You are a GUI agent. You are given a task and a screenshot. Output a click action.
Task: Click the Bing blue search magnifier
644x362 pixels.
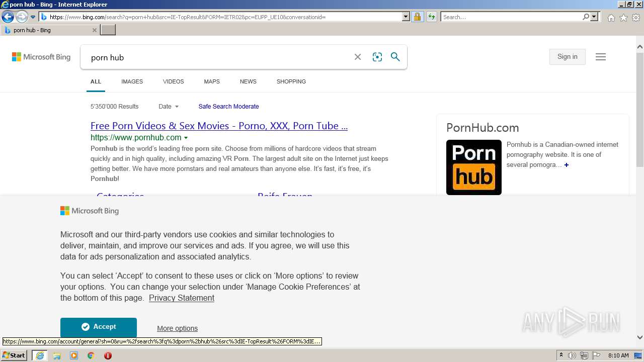tap(395, 57)
